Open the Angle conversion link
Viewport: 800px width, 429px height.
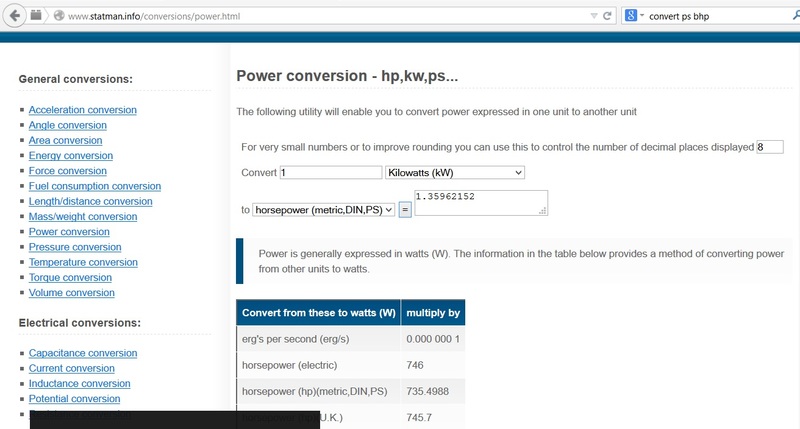[x=68, y=125]
